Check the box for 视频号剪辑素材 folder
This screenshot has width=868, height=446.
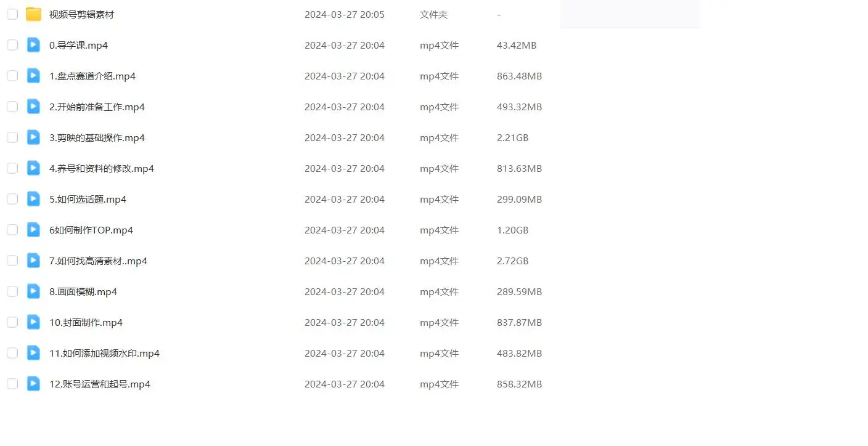click(x=12, y=14)
